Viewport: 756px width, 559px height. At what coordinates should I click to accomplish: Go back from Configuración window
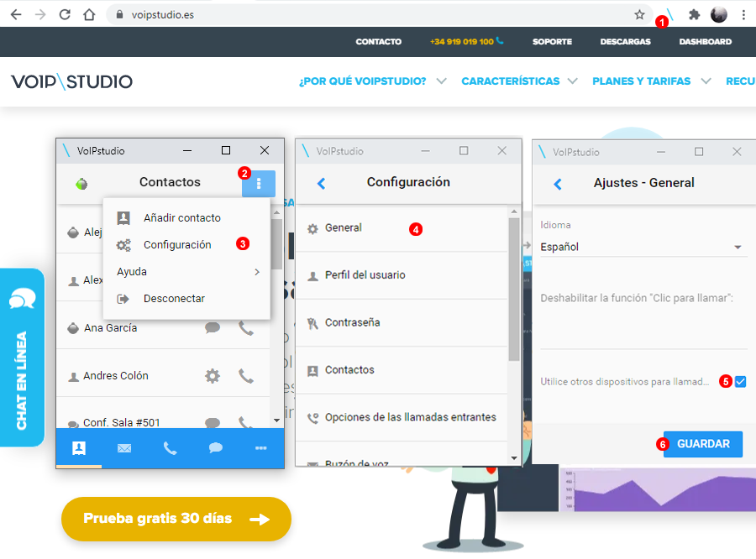pos(322,184)
